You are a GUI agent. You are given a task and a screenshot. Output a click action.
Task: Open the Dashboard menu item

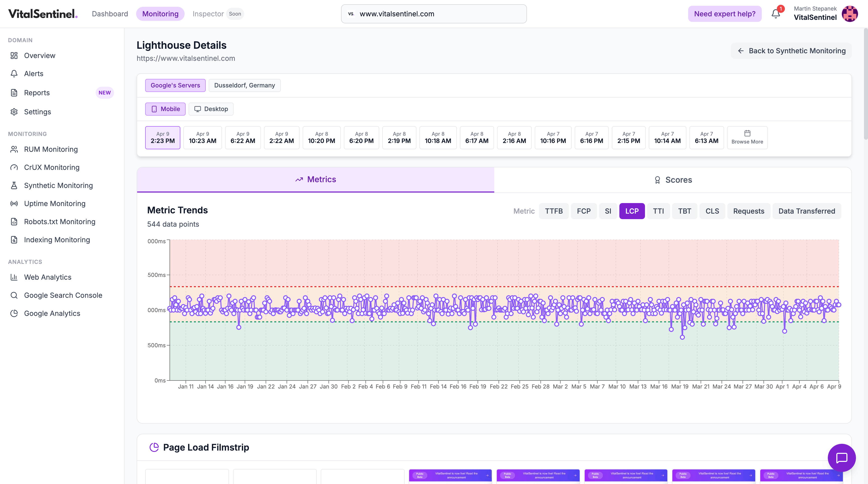click(110, 14)
